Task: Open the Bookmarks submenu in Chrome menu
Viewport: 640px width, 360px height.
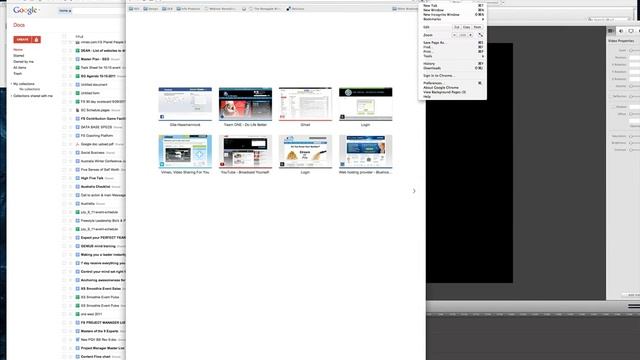Action: (x=452, y=19)
